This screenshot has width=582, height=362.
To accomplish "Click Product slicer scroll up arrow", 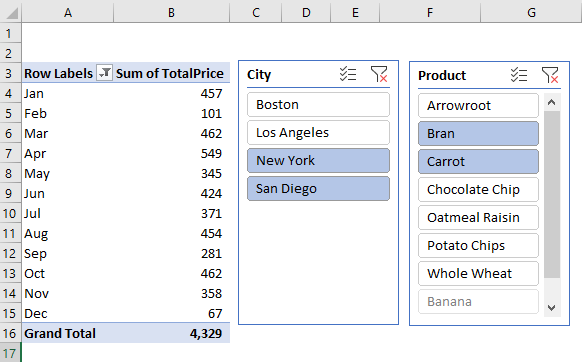I will (x=552, y=102).
